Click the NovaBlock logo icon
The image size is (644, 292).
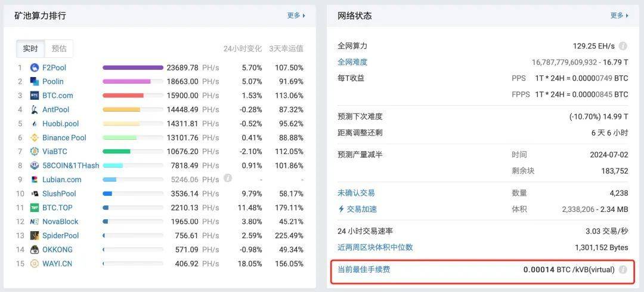coord(35,222)
